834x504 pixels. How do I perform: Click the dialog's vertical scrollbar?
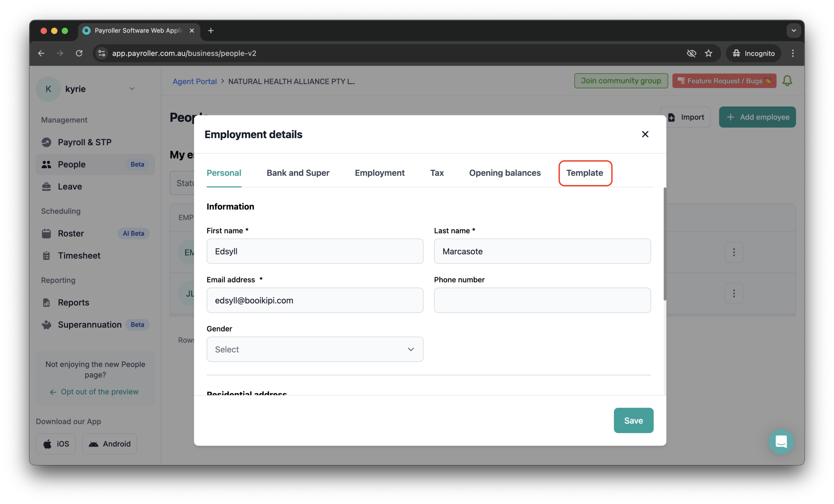[x=665, y=244]
